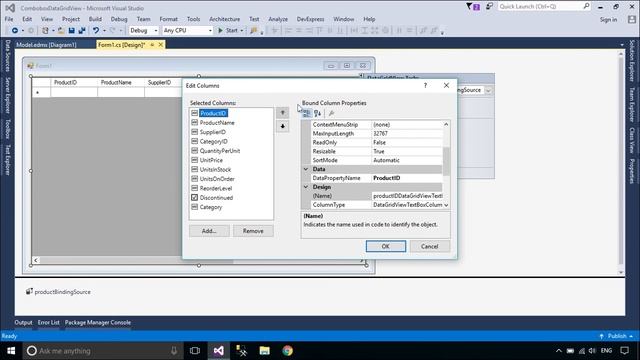Click the Save All toolbar icon
The height and width of the screenshot is (360, 640).
click(x=82, y=31)
